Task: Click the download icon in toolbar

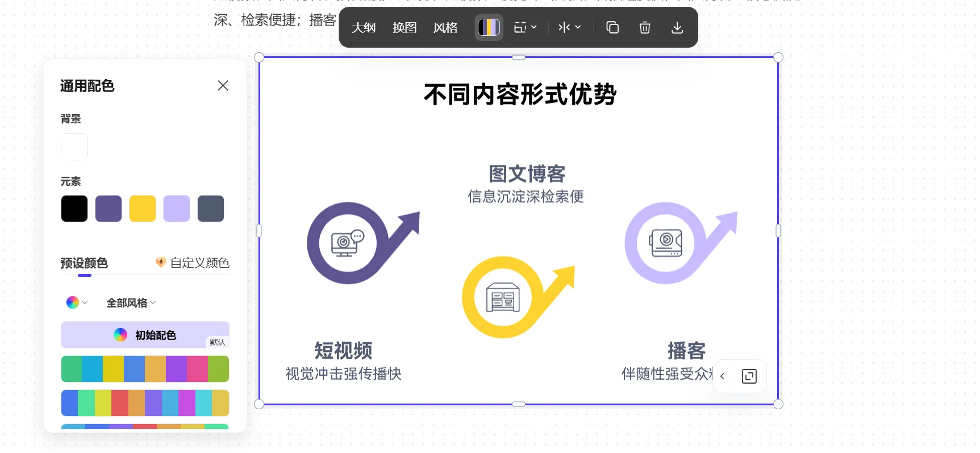Action: 677,27
